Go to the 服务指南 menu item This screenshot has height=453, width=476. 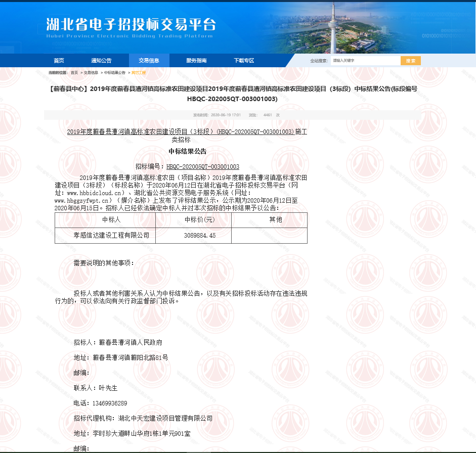[196, 61]
